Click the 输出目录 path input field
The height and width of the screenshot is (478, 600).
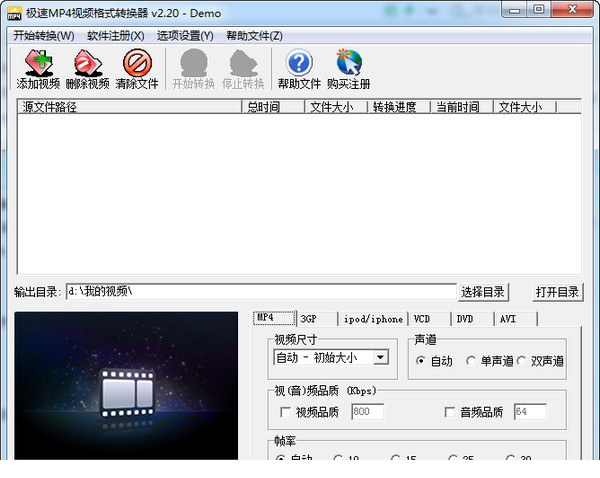point(261,292)
